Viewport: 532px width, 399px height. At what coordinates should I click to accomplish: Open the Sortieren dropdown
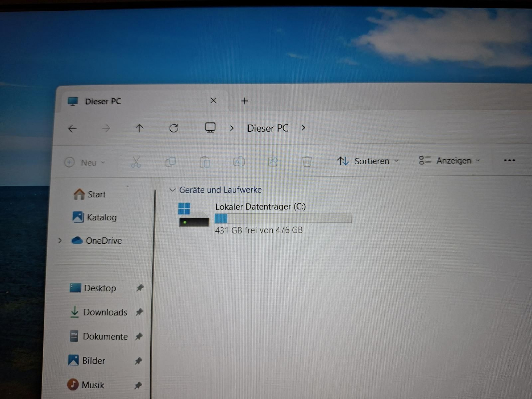pos(368,161)
